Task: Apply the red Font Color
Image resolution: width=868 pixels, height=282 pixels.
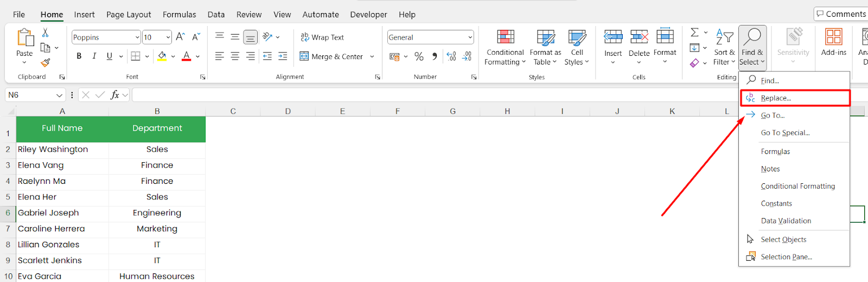Action: coord(187,56)
